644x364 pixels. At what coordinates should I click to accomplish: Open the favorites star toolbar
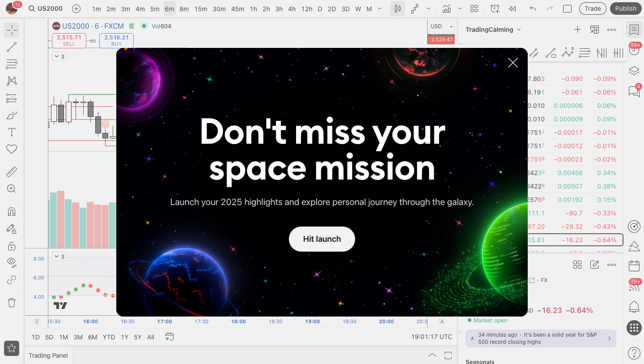(x=12, y=348)
